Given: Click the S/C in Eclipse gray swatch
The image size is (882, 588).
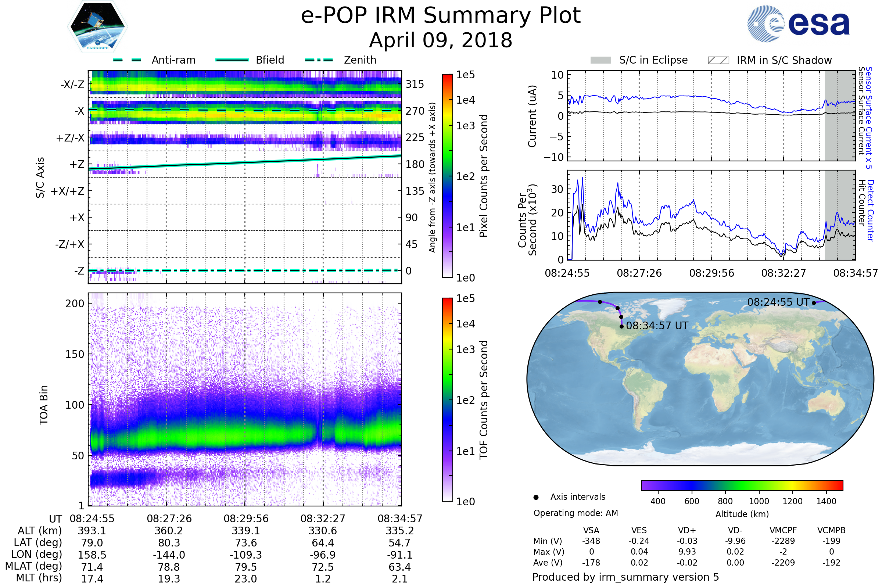Looking at the screenshot, I should (x=600, y=60).
